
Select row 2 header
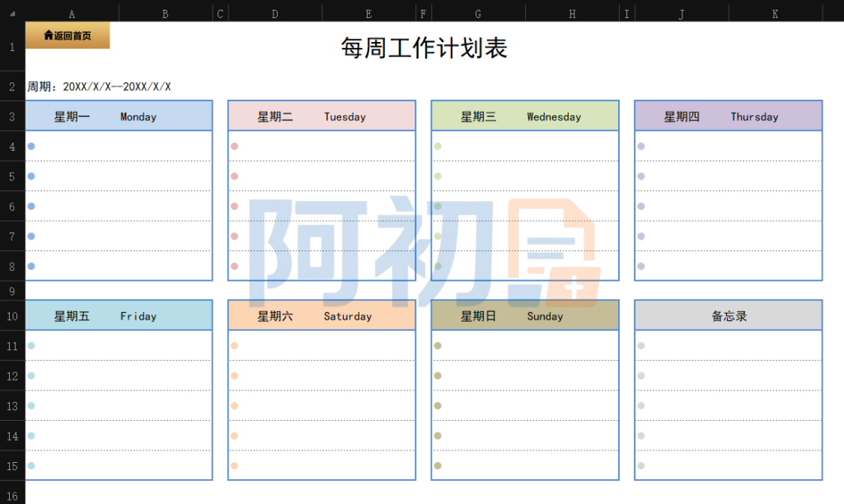pyautogui.click(x=12, y=86)
